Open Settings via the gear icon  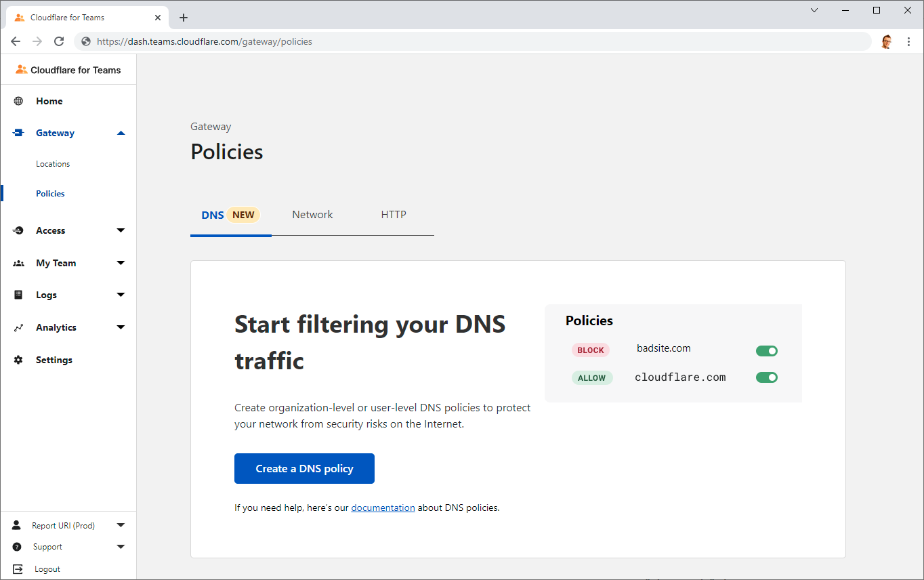[18, 360]
